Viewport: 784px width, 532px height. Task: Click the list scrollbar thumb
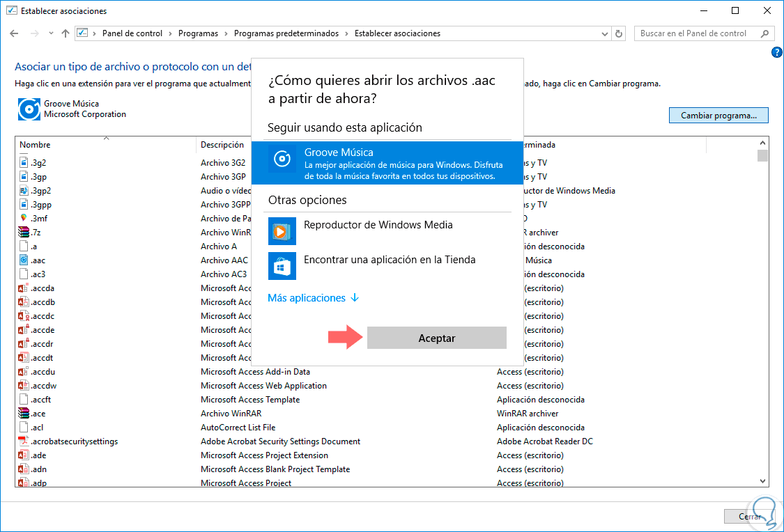click(x=762, y=155)
